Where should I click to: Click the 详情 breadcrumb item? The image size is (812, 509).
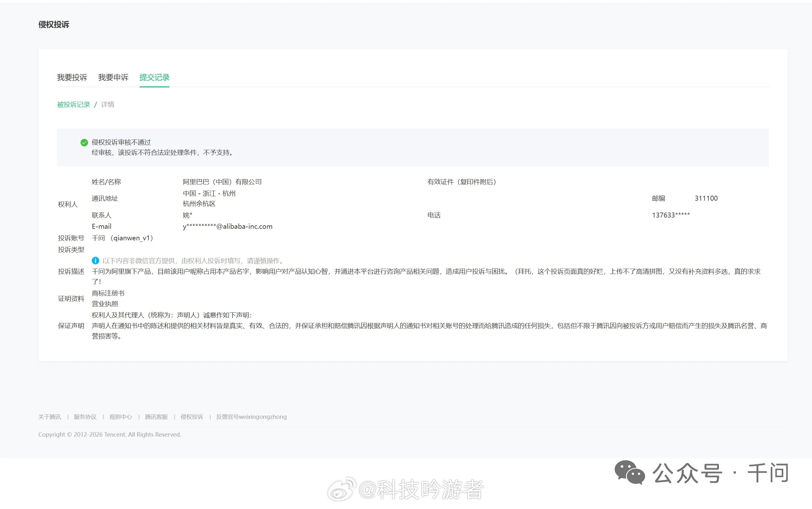click(x=107, y=104)
